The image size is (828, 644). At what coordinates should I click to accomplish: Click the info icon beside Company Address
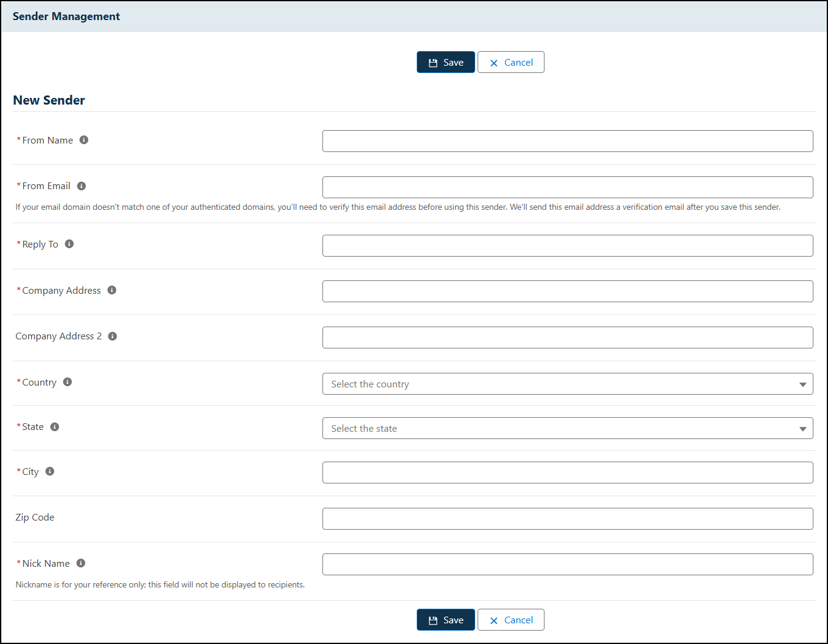click(x=112, y=290)
